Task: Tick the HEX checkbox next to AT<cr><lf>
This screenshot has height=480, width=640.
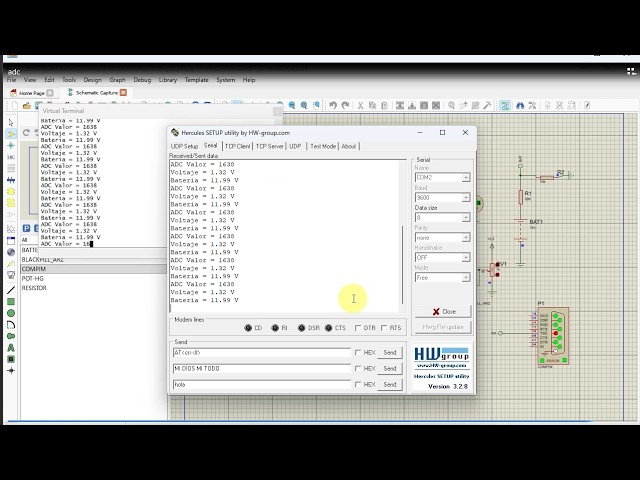Action: coord(358,353)
